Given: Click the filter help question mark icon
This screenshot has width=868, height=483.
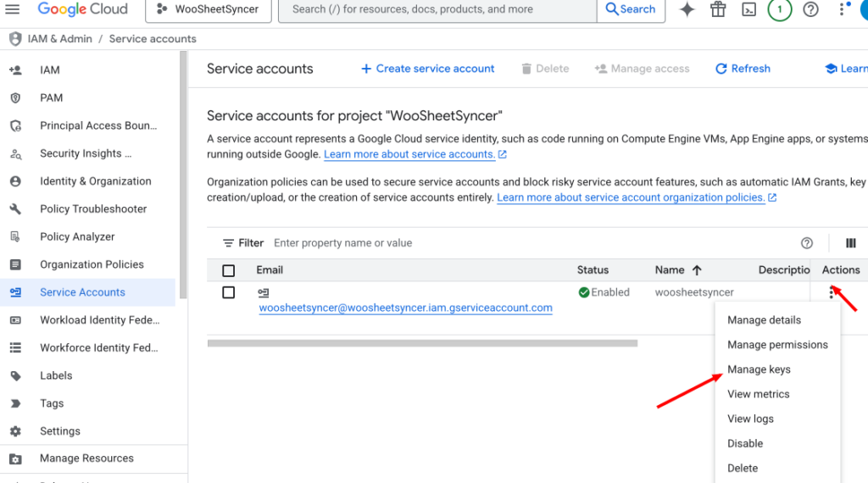Looking at the screenshot, I should coord(807,243).
